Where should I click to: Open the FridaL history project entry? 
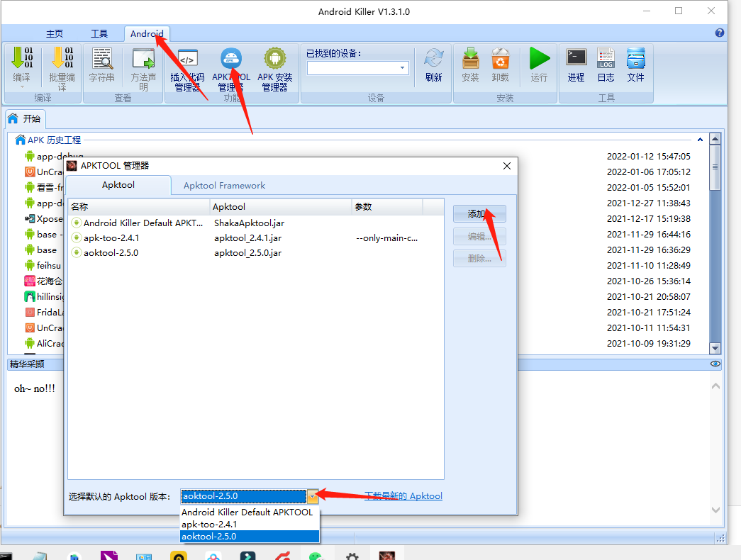click(43, 313)
